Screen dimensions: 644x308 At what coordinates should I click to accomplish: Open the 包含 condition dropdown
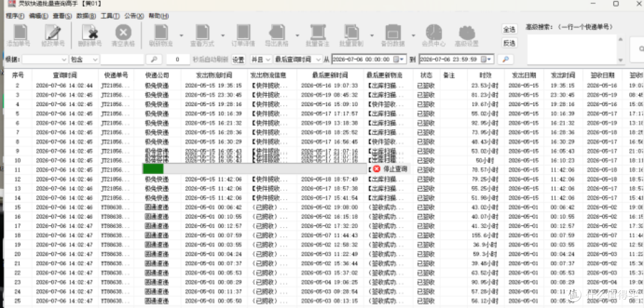85,60
